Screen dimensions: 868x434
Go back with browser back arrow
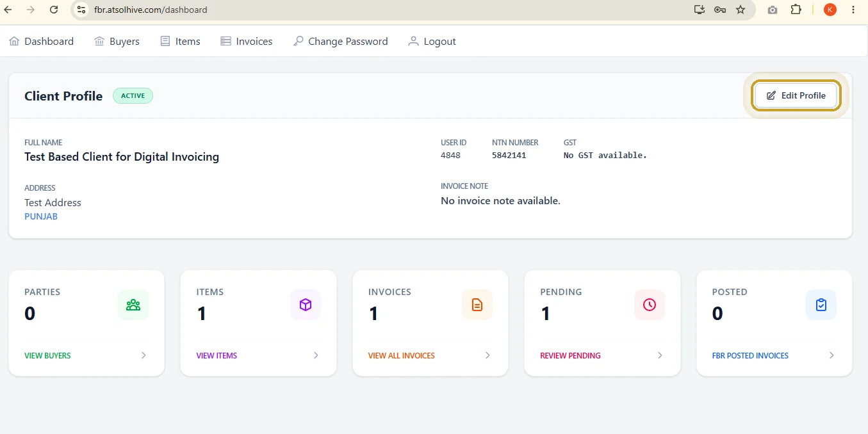(8, 10)
